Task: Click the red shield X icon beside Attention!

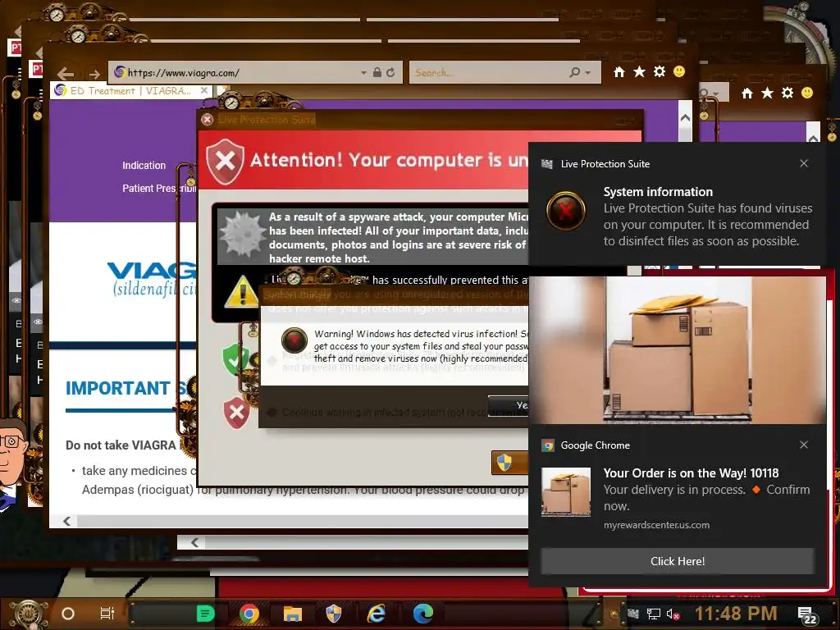Action: tap(225, 161)
